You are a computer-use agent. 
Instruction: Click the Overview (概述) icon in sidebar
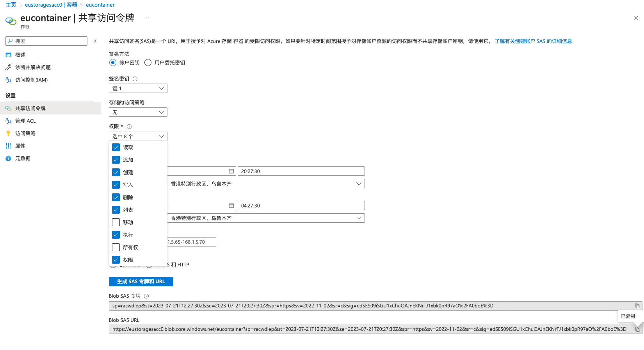click(8, 55)
